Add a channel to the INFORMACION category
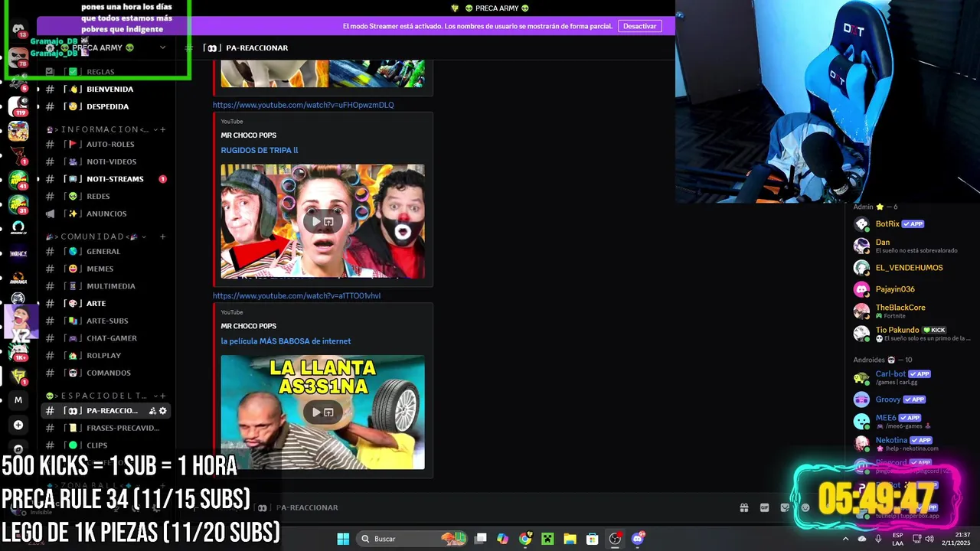Image resolution: width=980 pixels, height=551 pixels. point(162,129)
